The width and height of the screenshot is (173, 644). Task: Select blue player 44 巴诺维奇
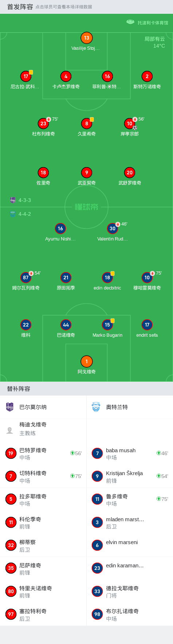click(x=66, y=328)
